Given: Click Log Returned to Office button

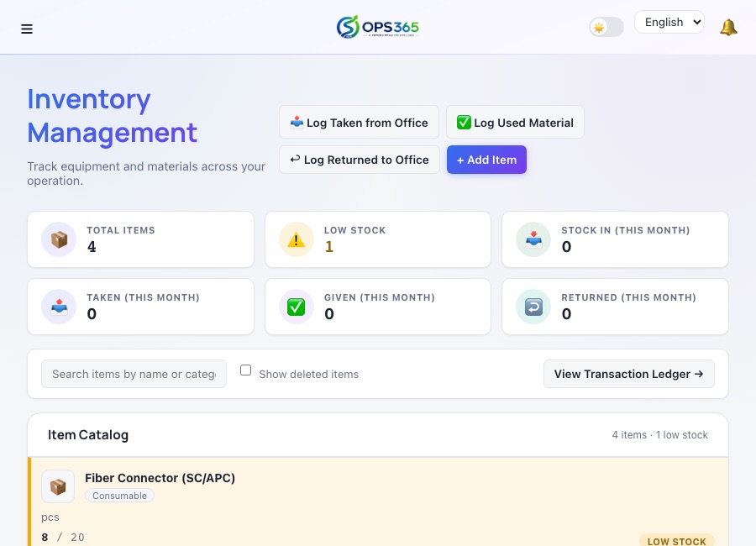Looking at the screenshot, I should tap(360, 160).
